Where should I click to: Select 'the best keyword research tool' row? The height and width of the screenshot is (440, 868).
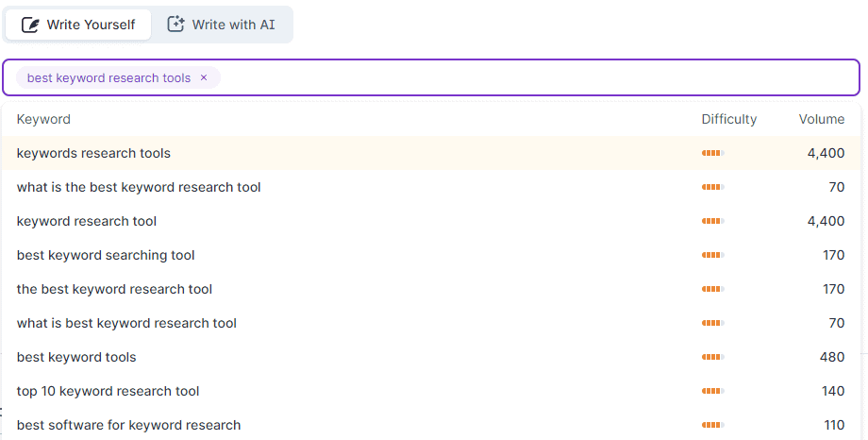114,289
